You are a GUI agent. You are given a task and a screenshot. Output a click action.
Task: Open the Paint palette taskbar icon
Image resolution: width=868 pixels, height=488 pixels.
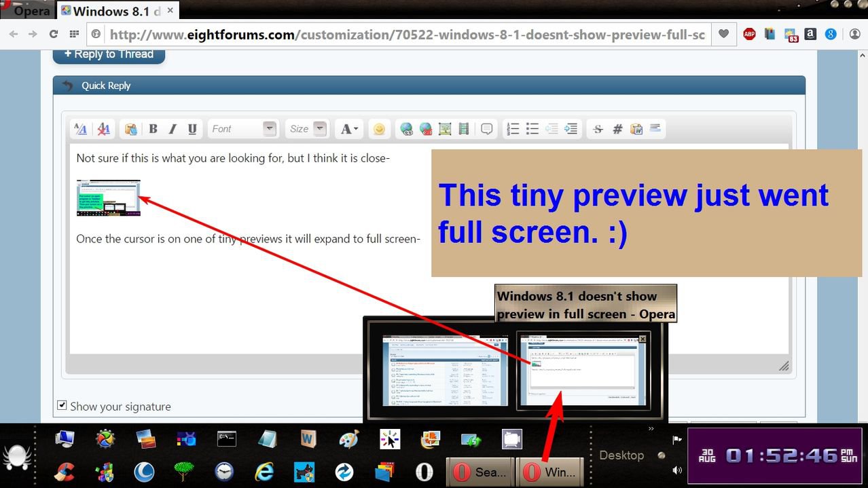coord(348,440)
